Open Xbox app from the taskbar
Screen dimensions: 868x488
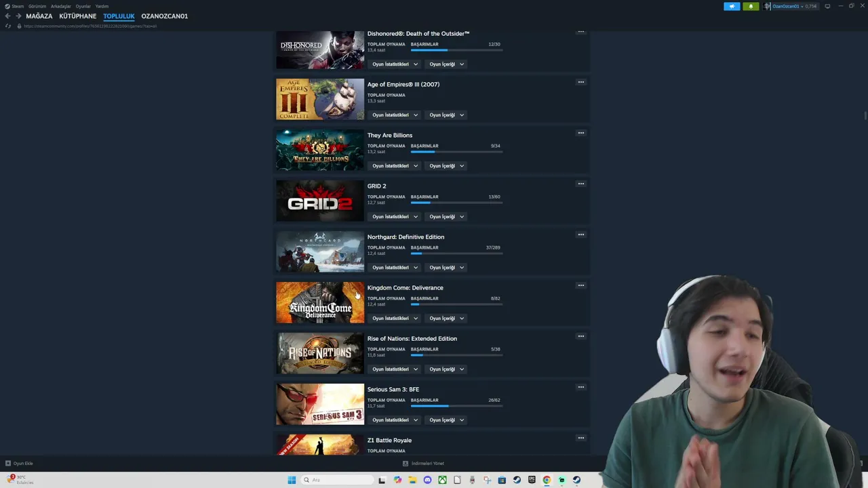pos(442,480)
